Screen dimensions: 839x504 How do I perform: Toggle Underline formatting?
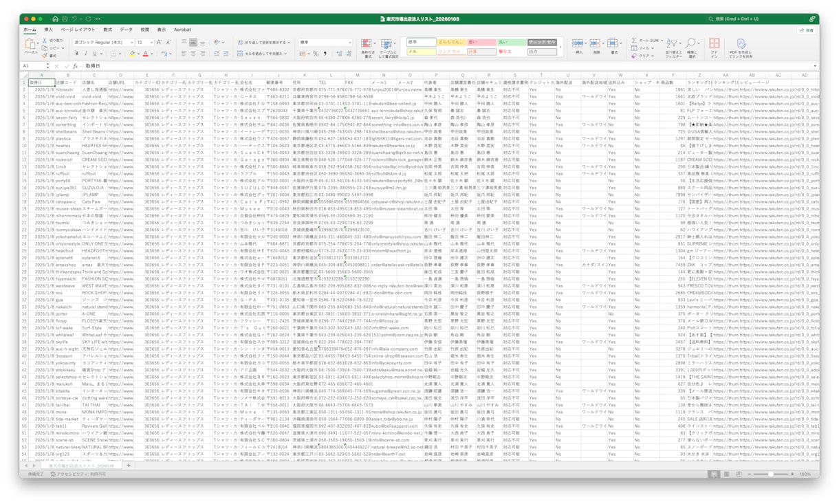[94, 54]
